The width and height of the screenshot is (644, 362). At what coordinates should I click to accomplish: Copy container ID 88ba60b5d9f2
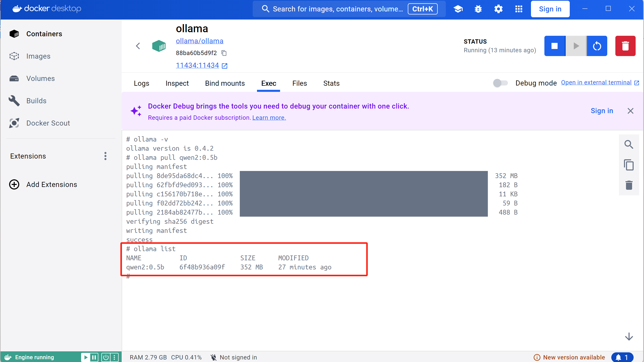[224, 53]
